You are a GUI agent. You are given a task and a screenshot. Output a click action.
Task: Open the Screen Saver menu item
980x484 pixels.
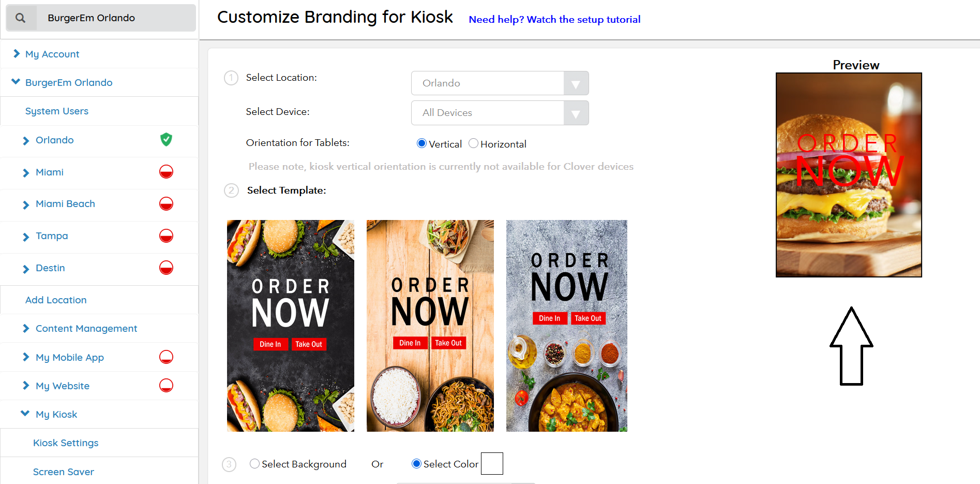[x=64, y=472]
